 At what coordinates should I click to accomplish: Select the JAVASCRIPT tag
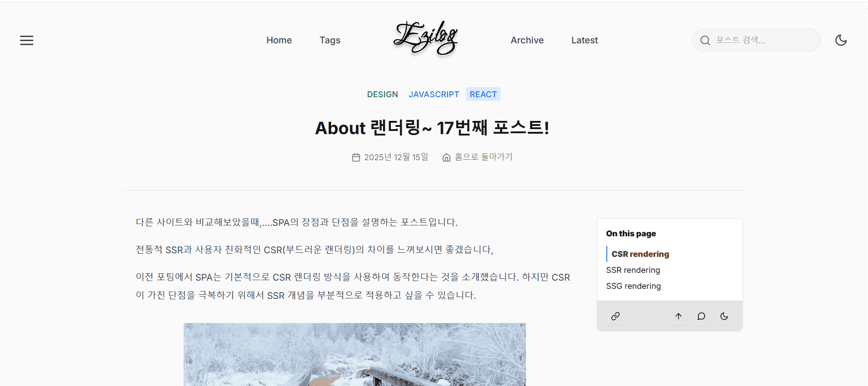point(434,94)
